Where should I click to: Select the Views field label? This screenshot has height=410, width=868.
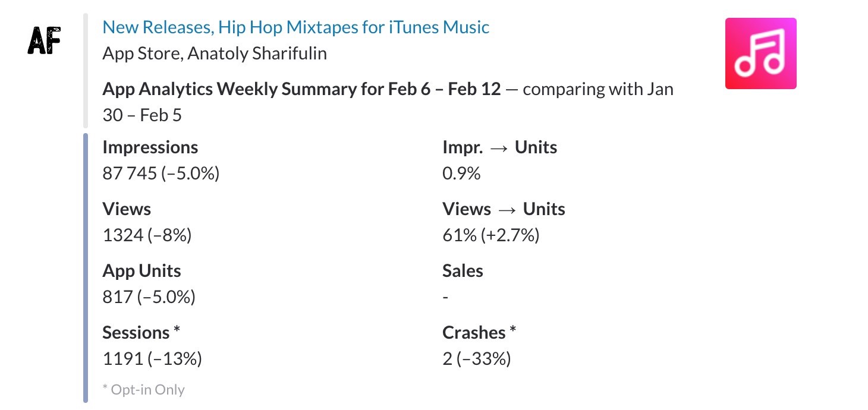coord(127,209)
